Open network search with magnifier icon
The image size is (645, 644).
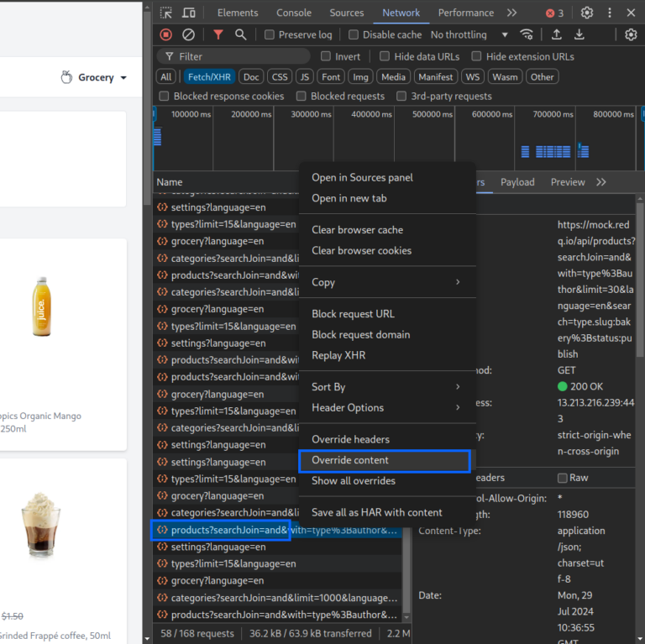[x=241, y=34]
